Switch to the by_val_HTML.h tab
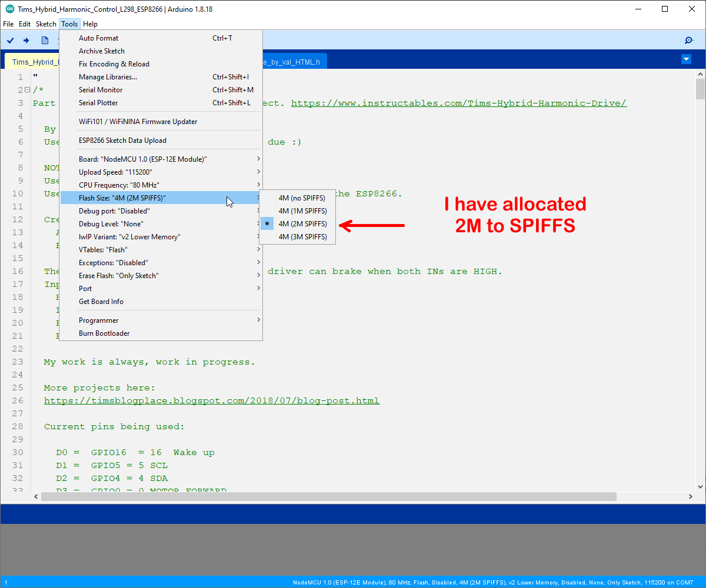The image size is (706, 588). [294, 62]
